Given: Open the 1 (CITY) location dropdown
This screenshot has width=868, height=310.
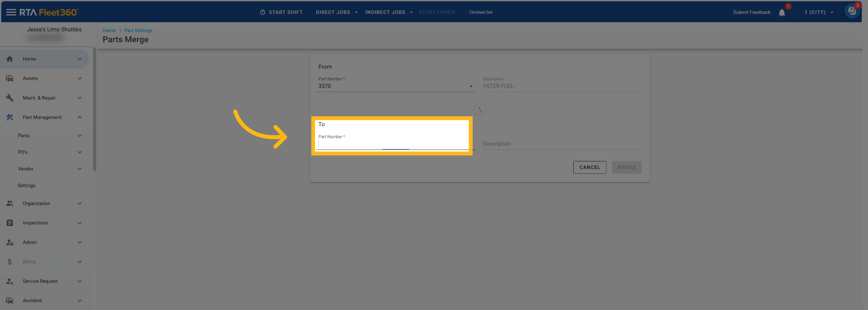Looking at the screenshot, I should pyautogui.click(x=819, y=12).
